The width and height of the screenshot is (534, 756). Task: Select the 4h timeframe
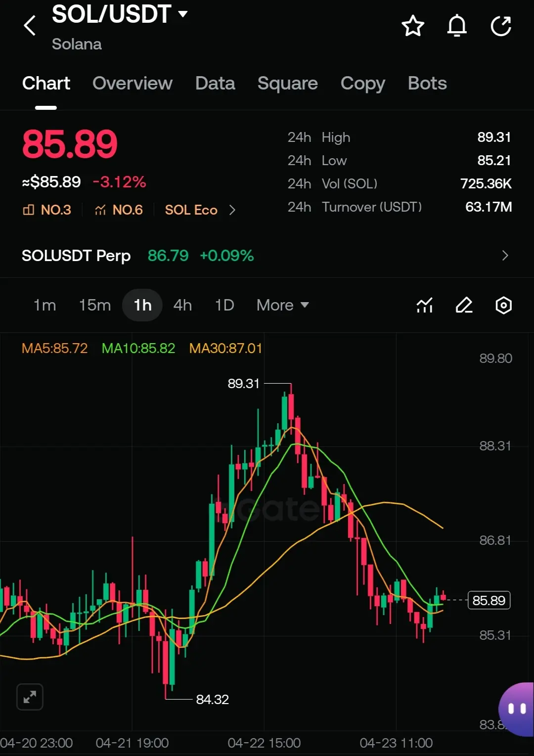click(182, 305)
